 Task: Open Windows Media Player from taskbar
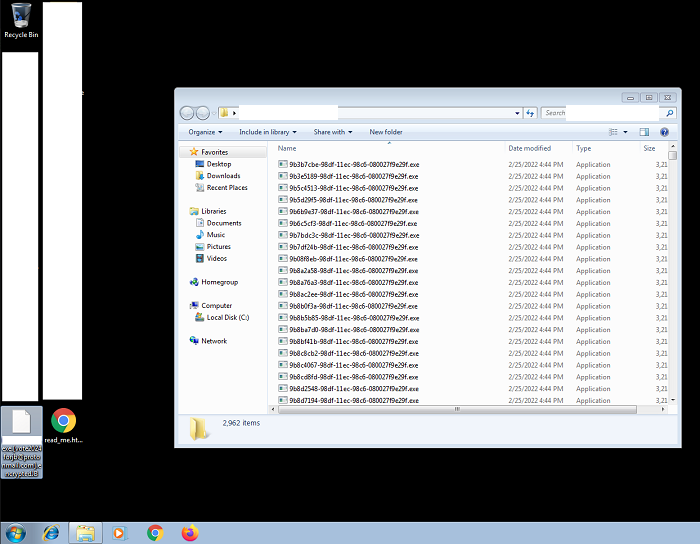click(x=120, y=533)
